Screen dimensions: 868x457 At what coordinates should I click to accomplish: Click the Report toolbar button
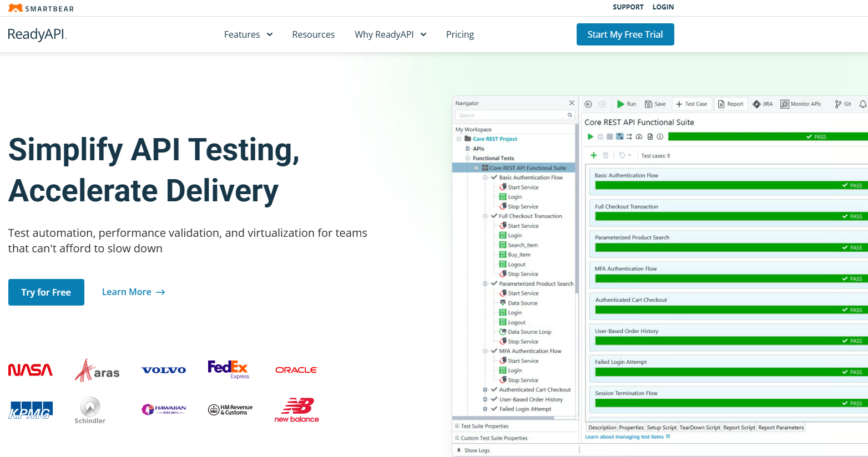[x=730, y=104]
